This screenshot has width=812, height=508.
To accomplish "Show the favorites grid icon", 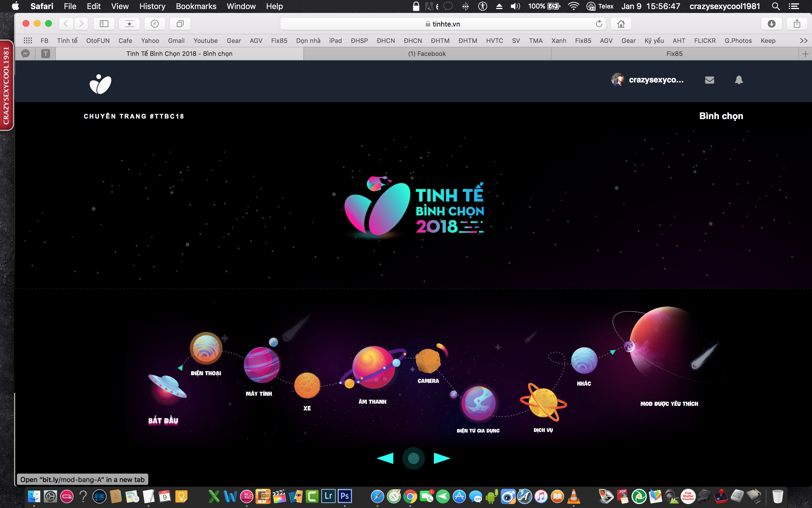I will coord(28,41).
